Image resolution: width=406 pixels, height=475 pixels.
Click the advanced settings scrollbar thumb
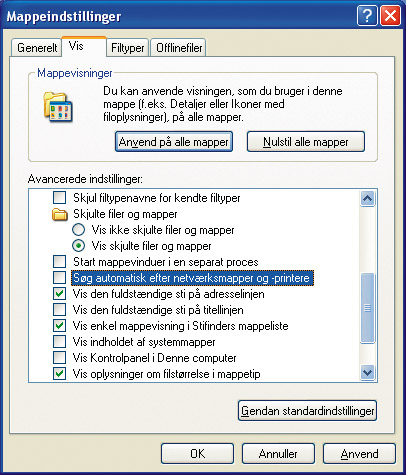[367, 308]
